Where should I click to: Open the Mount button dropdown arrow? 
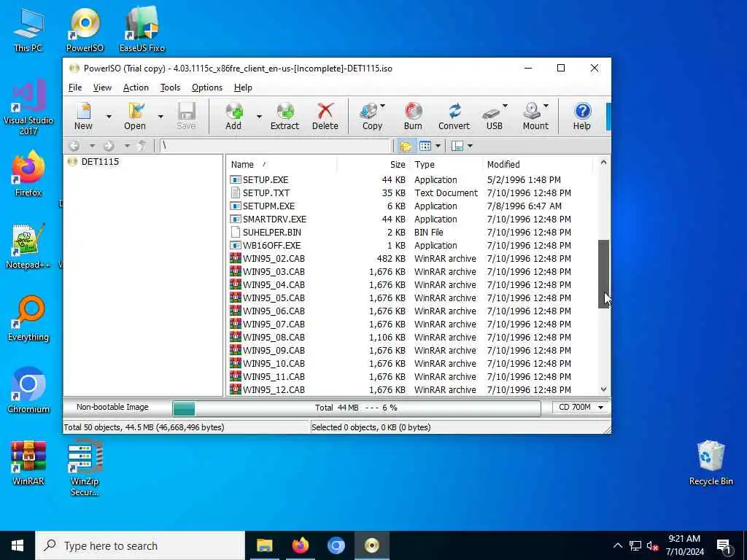[x=546, y=106]
